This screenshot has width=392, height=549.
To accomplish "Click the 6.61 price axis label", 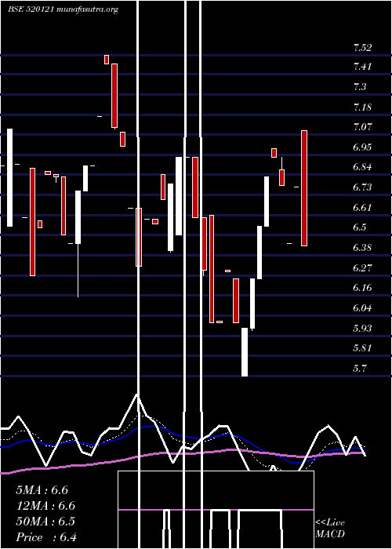I will point(362,208).
